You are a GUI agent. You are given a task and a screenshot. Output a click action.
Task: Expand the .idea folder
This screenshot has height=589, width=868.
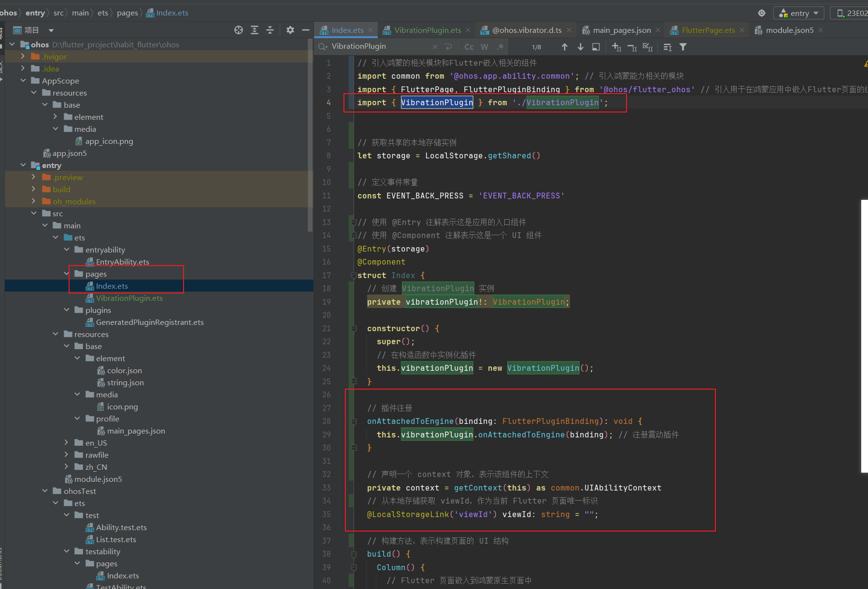click(23, 69)
